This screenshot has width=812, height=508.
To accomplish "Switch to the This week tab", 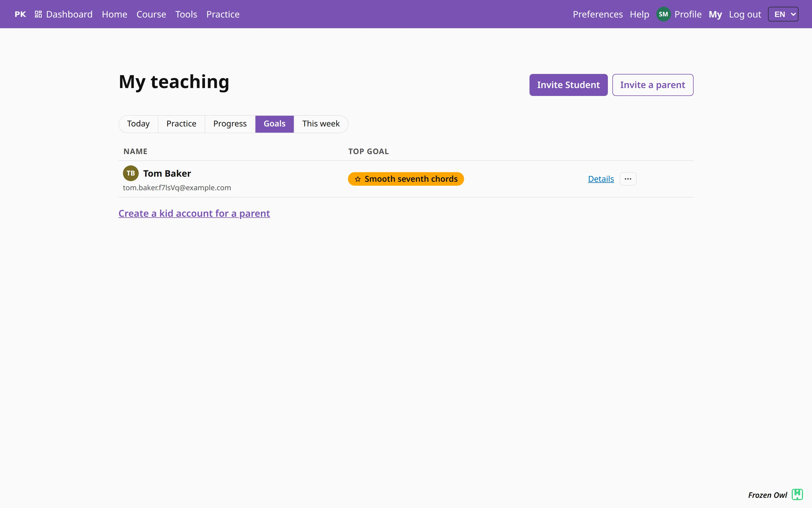I will tap(321, 124).
